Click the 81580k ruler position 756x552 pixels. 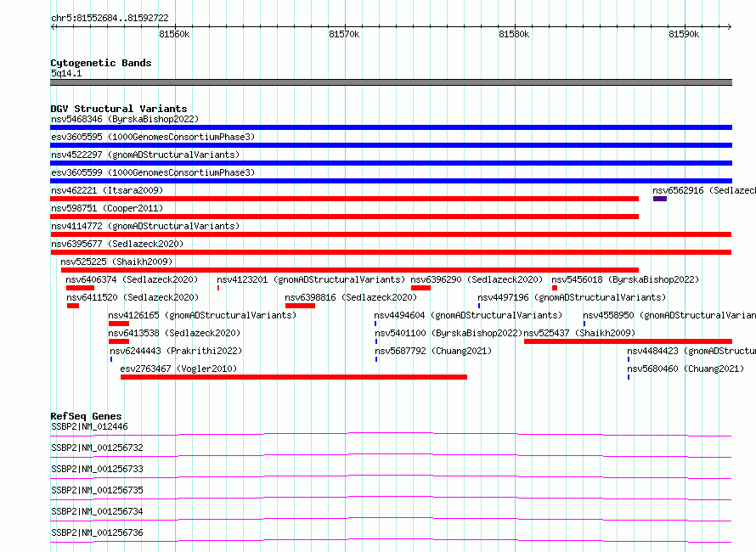coord(514,34)
